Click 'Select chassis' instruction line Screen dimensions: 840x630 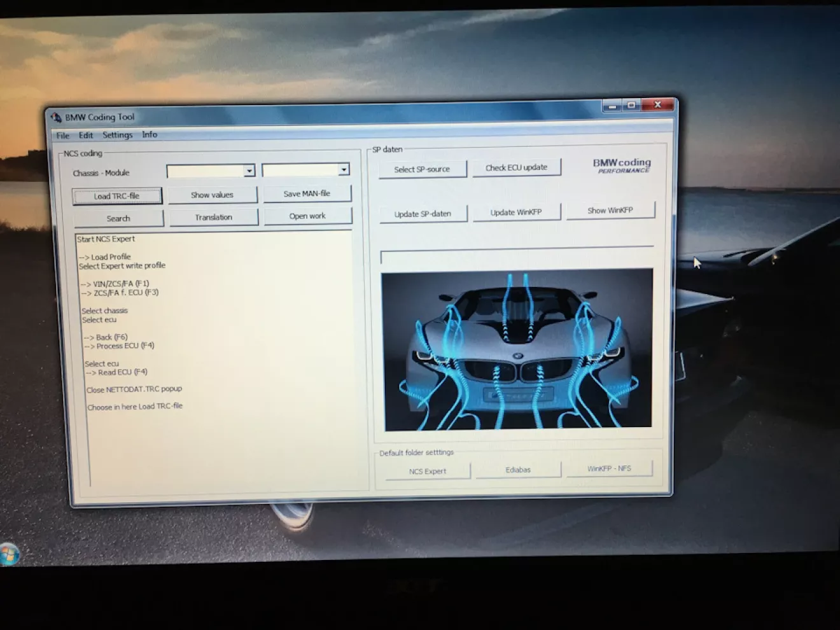[x=105, y=311]
